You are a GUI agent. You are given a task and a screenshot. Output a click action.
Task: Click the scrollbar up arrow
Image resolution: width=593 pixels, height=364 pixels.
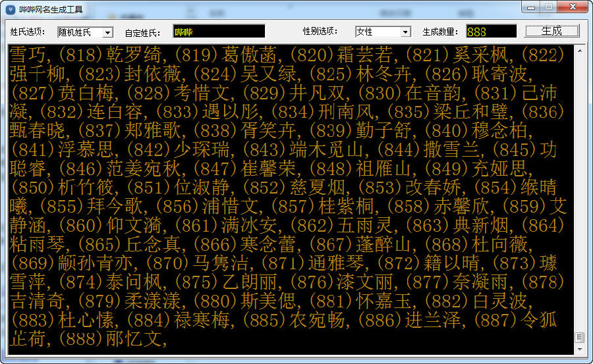tap(579, 50)
